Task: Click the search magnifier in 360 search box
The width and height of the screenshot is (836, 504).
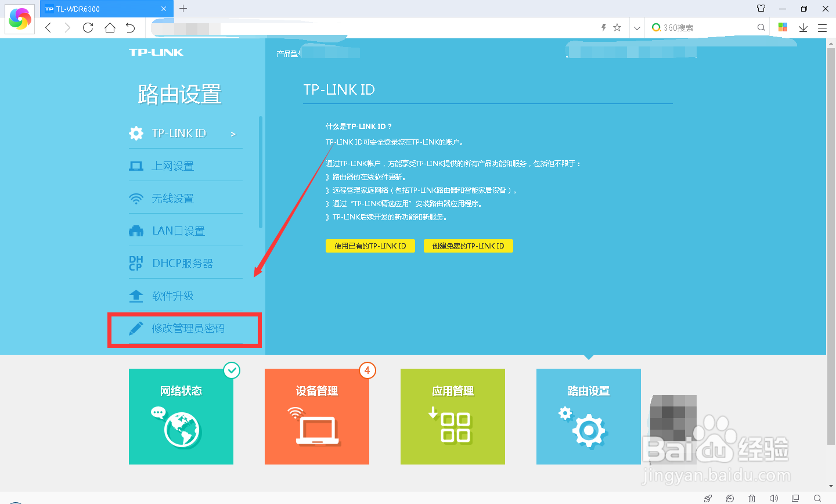Action: click(x=761, y=27)
